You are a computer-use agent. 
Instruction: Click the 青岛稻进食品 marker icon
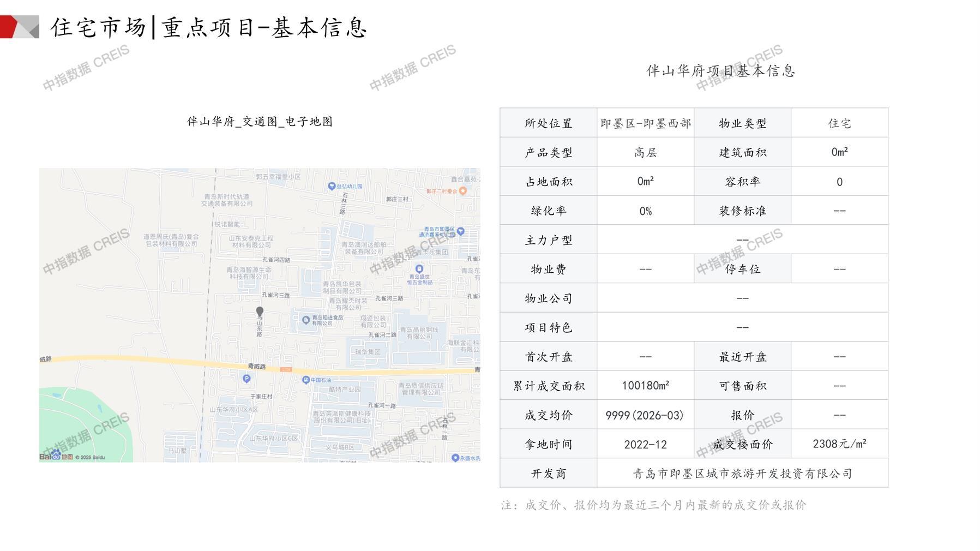(305, 320)
